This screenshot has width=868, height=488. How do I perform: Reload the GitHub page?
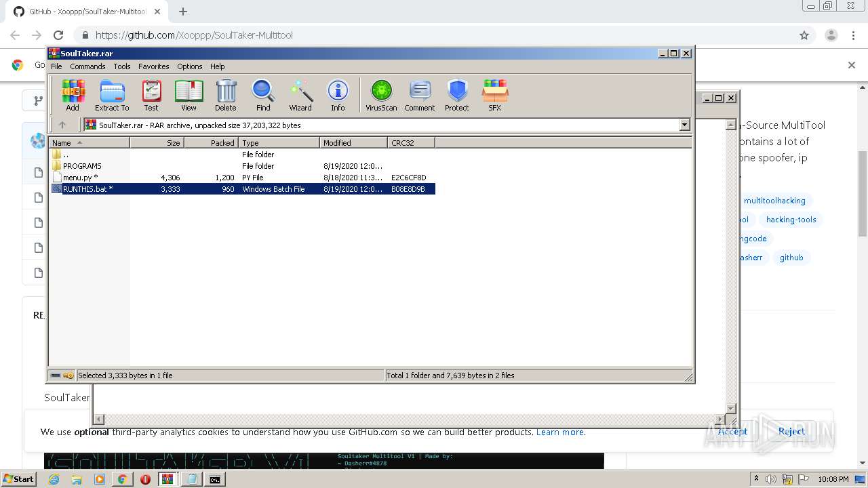pyautogui.click(x=58, y=35)
